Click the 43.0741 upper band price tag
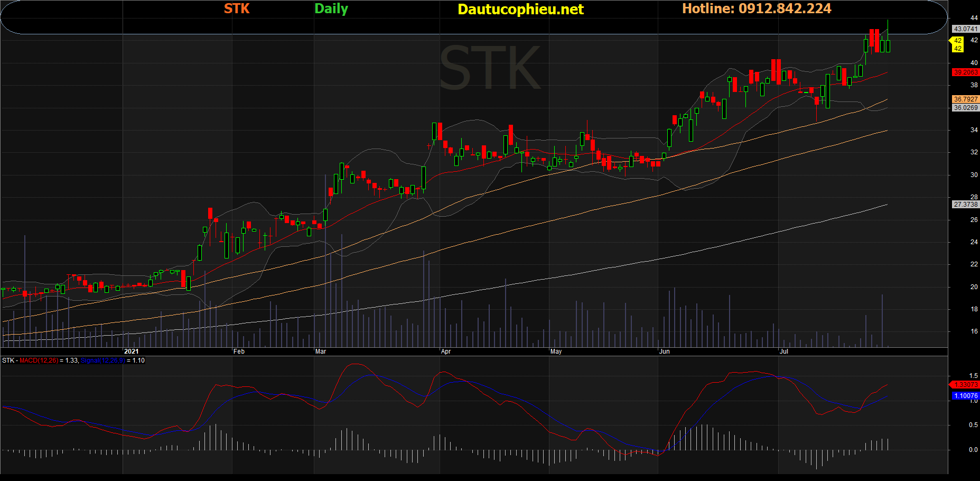The image size is (980, 481). [965, 29]
